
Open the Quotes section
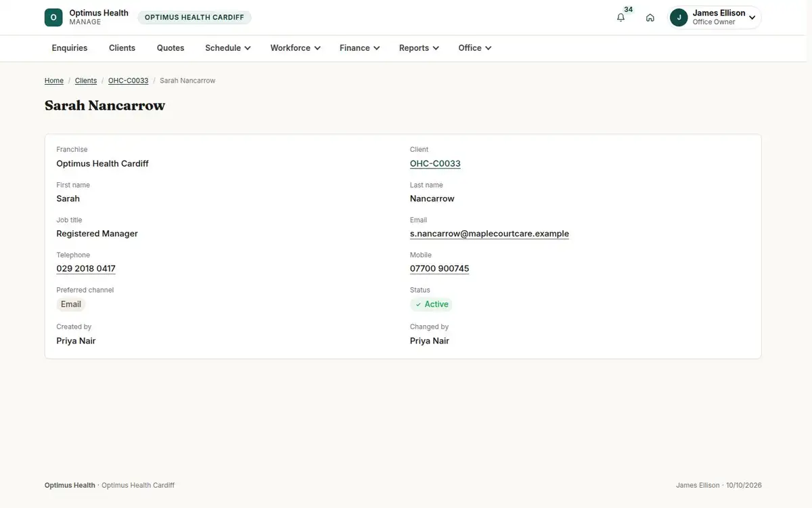coord(171,48)
